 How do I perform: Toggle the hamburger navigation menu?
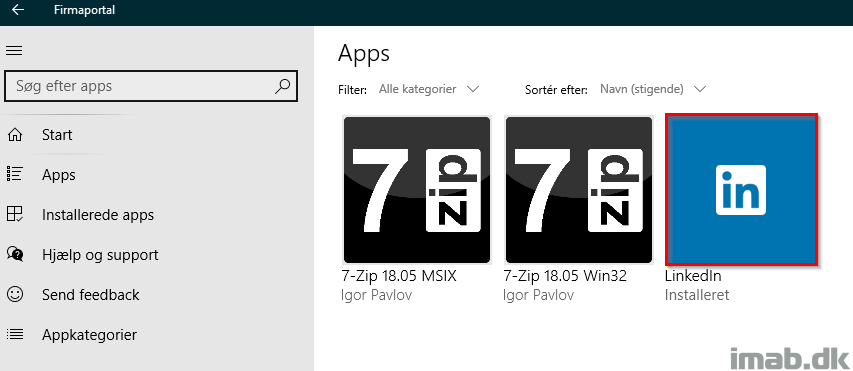[14, 51]
